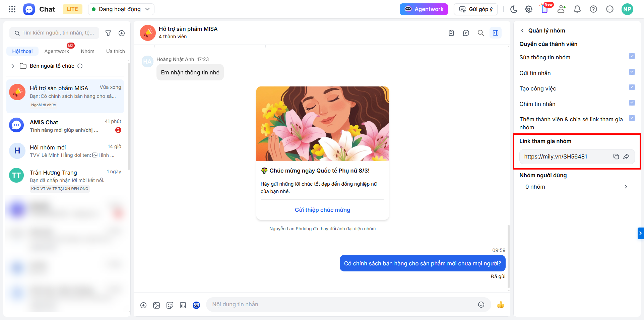Open the Trần Hương Trang conversation
This screenshot has height=320, width=644.
click(65, 180)
